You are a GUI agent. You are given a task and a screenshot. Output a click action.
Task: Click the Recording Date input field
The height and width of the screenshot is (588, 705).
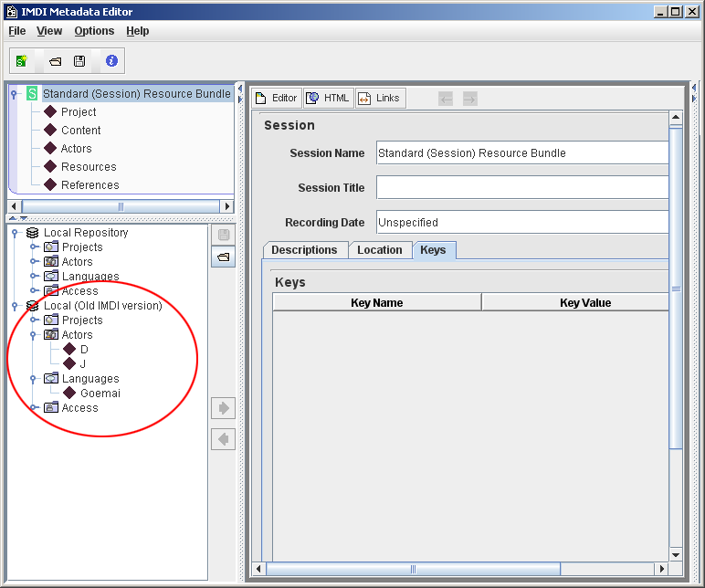pyautogui.click(x=522, y=222)
